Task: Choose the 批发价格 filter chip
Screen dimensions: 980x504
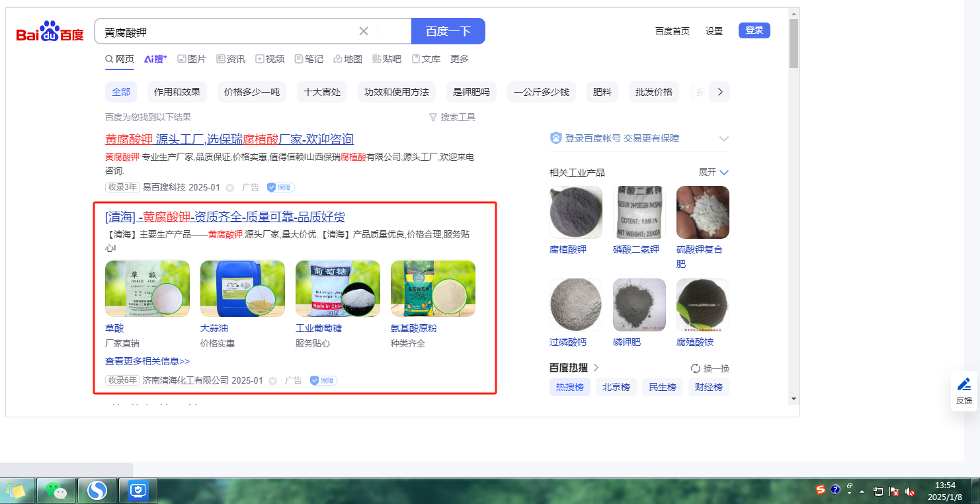Action: click(x=654, y=92)
